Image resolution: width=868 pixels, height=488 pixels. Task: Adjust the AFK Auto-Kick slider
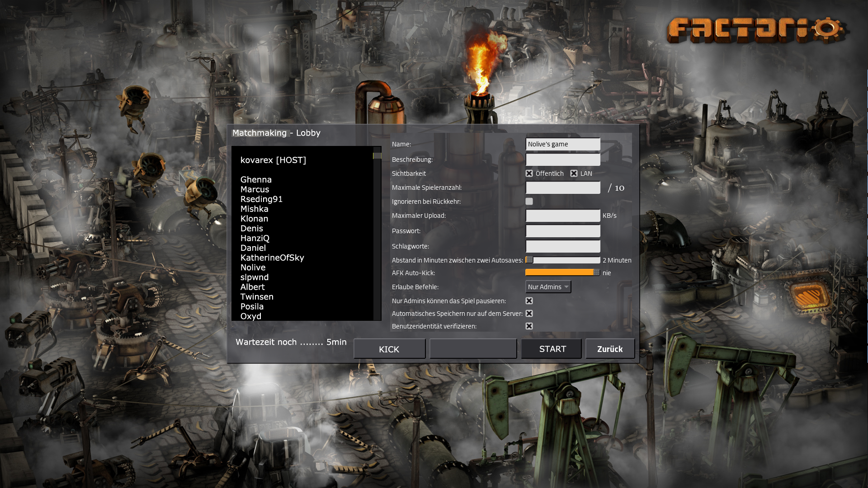pos(563,272)
